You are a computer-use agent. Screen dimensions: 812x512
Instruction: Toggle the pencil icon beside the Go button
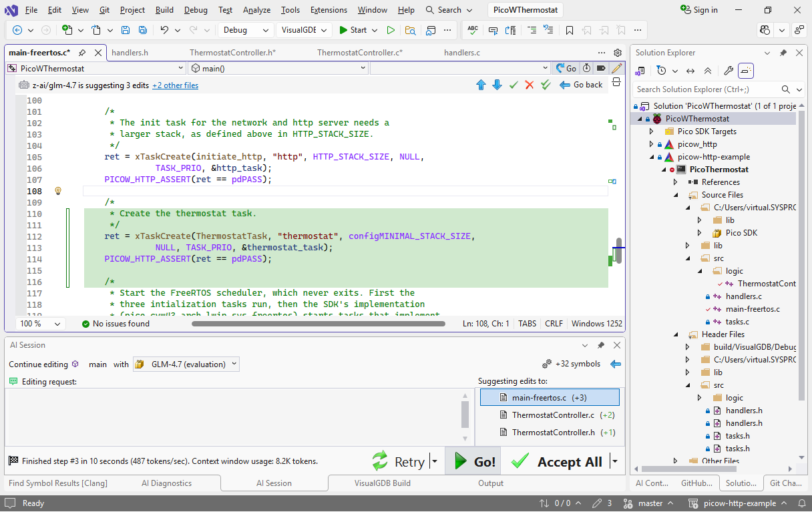click(x=617, y=68)
